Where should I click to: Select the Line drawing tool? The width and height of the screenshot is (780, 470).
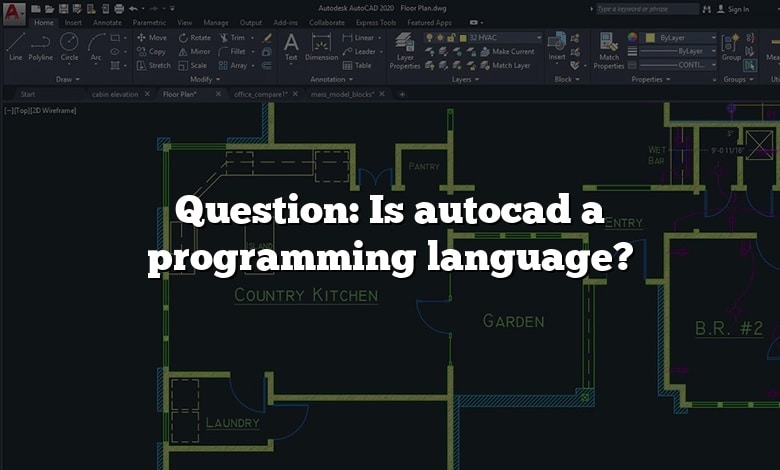[x=15, y=47]
